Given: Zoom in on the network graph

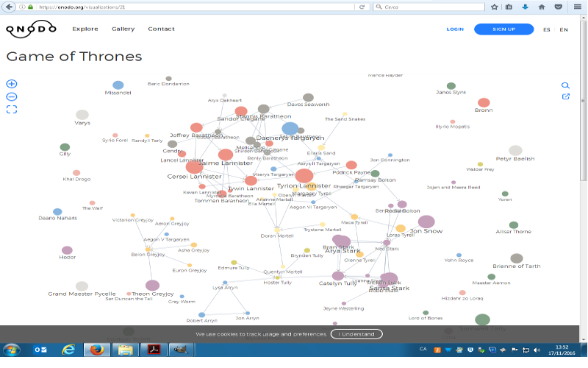Looking at the screenshot, I should point(11,85).
